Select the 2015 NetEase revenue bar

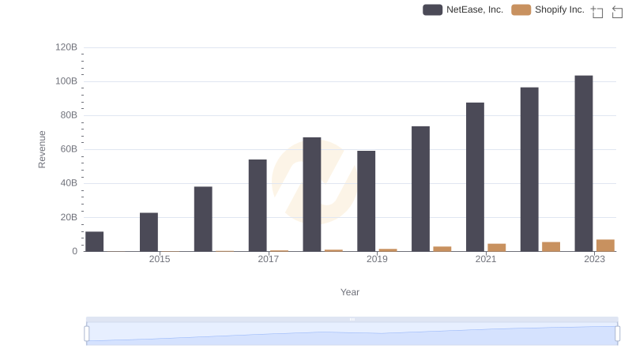(149, 232)
